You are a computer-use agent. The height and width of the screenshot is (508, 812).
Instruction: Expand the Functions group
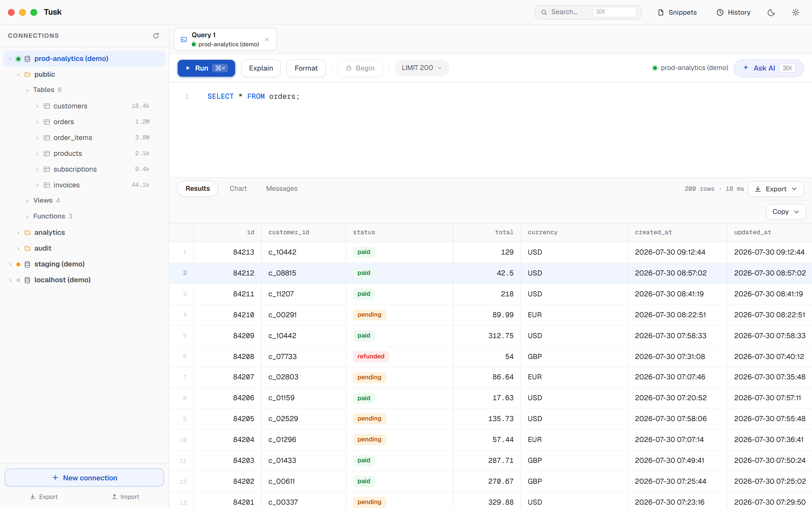(x=28, y=216)
